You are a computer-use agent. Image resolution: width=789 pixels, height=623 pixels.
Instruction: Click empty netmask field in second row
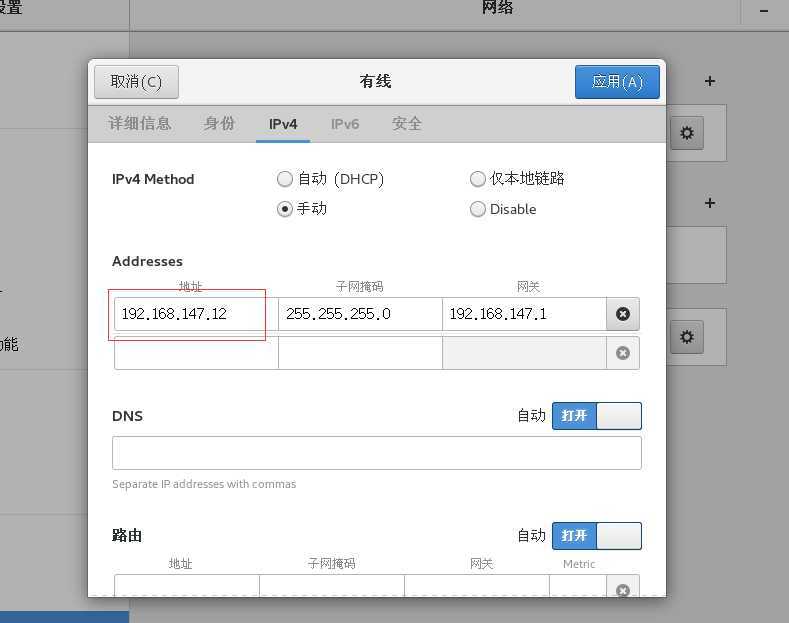click(360, 353)
